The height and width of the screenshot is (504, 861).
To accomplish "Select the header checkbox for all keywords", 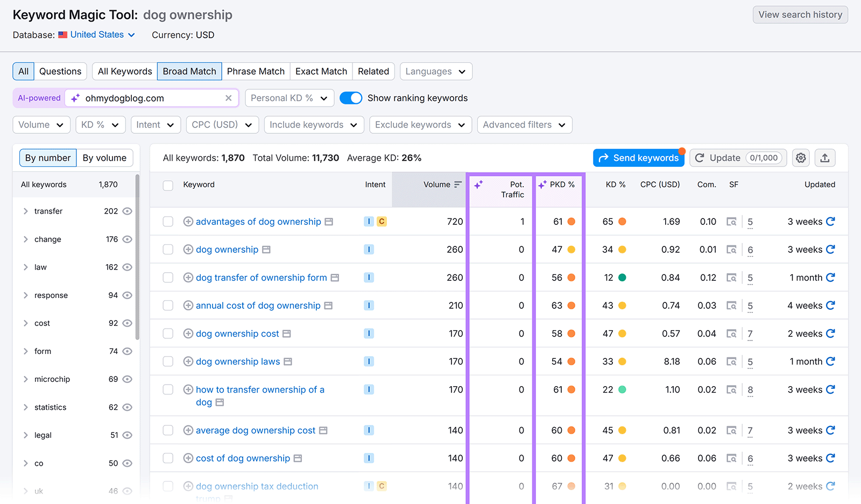I will tap(168, 184).
